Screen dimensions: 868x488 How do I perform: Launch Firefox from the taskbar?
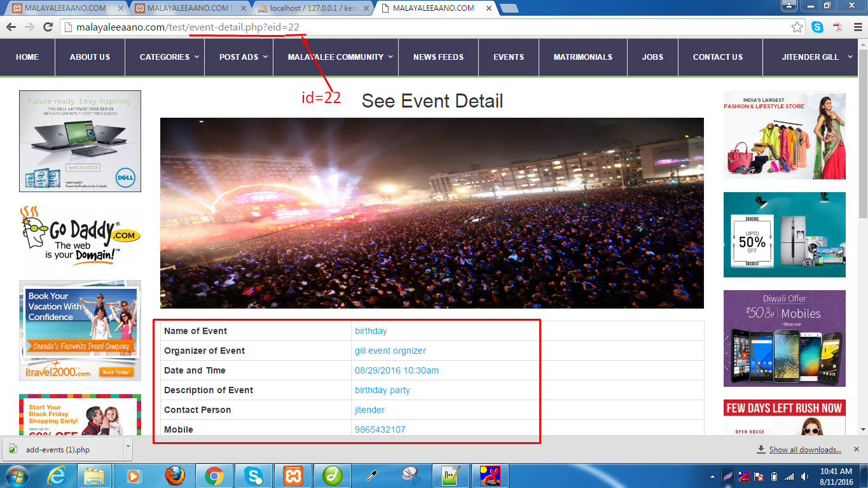tap(175, 475)
